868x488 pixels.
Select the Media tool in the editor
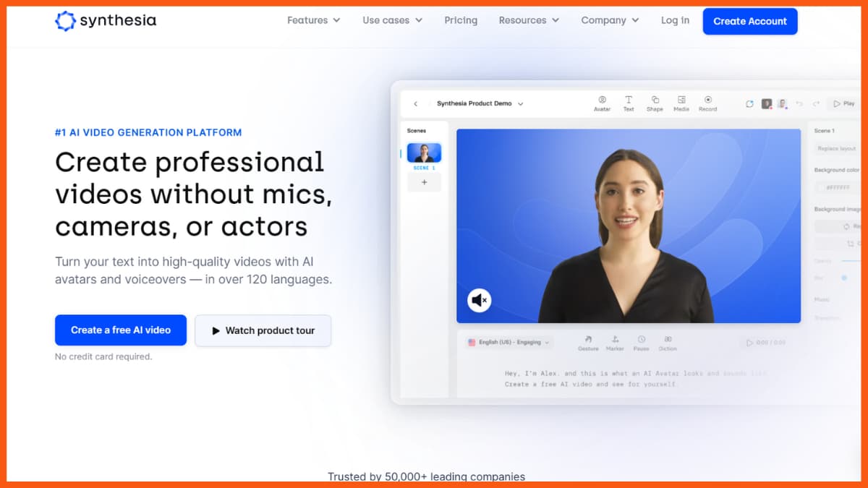pos(681,103)
